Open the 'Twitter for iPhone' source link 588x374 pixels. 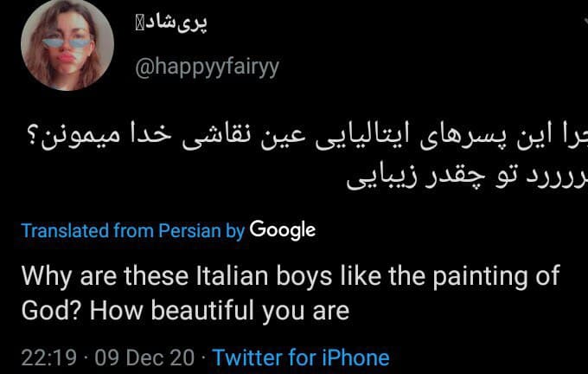click(301, 357)
